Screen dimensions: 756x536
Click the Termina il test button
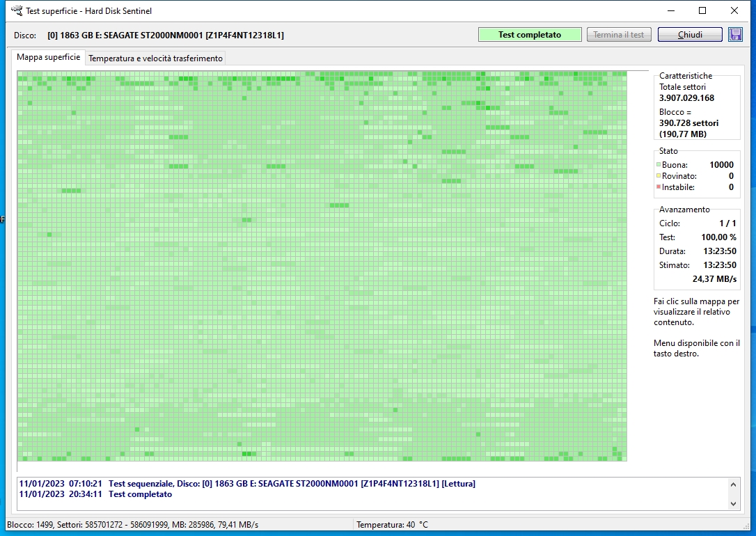coord(619,35)
